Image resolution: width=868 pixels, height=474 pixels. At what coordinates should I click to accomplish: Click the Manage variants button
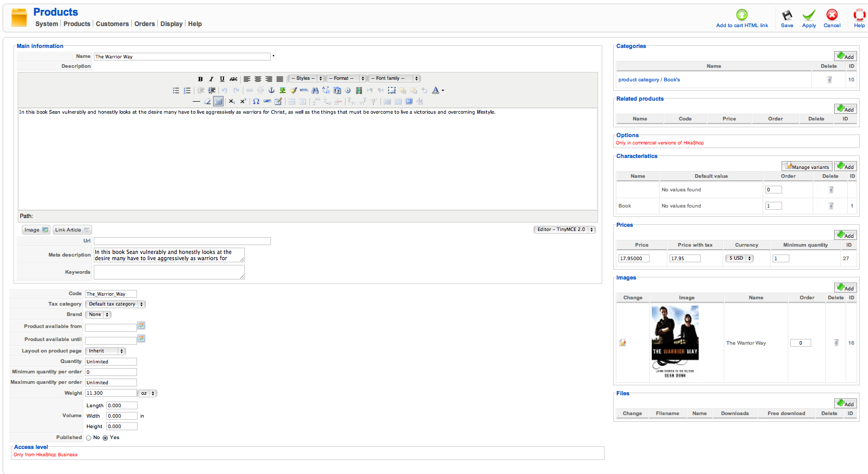pyautogui.click(x=807, y=166)
